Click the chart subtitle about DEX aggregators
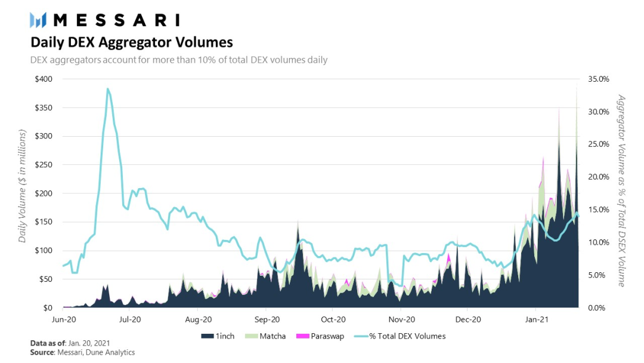Image resolution: width=644 pixels, height=363 pixels. (x=179, y=60)
